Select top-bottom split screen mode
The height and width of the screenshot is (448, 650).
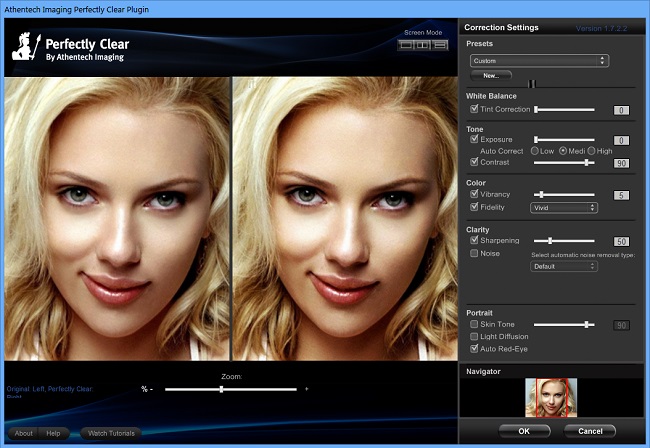438,45
